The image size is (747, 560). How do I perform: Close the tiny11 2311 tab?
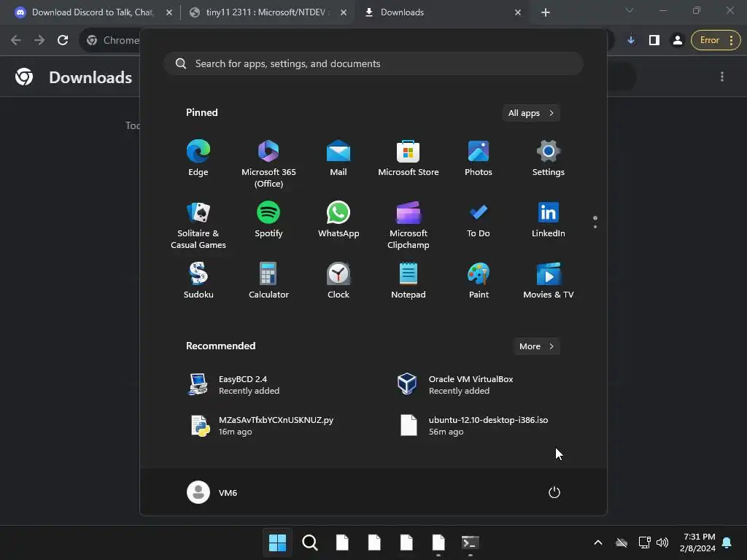pos(344,12)
